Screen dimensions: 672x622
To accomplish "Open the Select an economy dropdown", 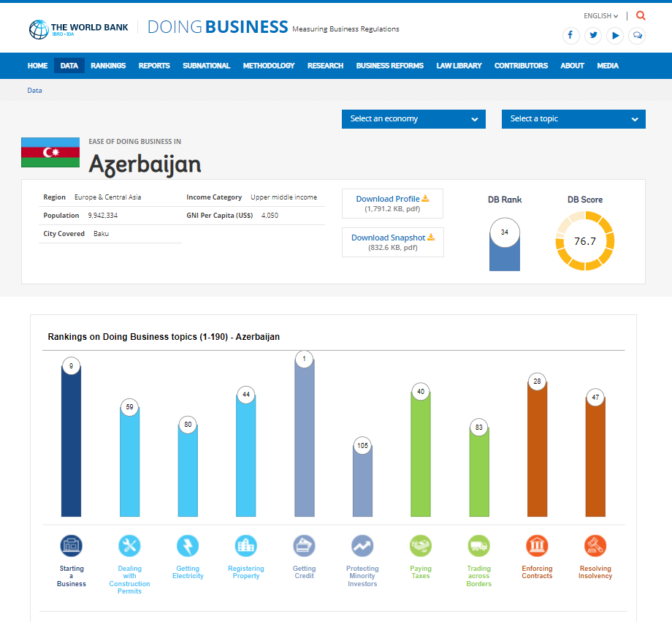I will pos(413,119).
